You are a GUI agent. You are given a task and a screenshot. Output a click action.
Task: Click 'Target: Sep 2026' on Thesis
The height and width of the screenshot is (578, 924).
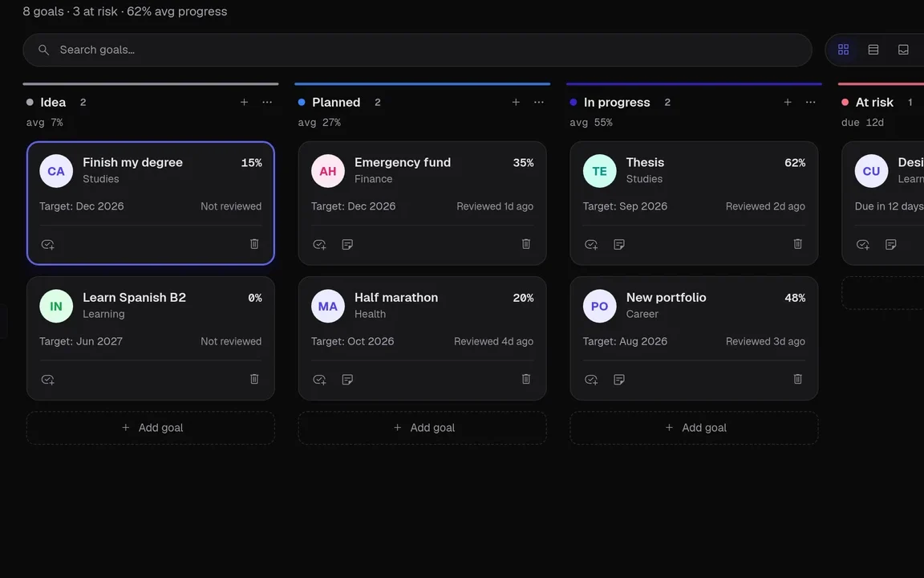pos(626,206)
